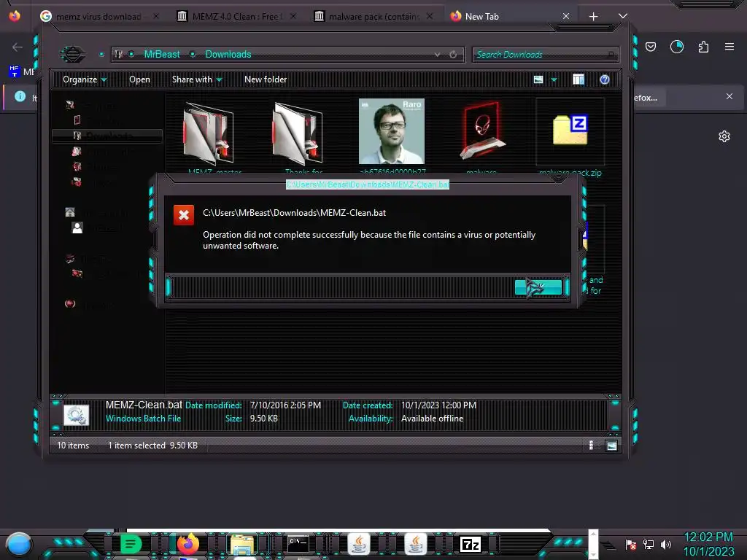Select Downloads in the navigation pane
The width and height of the screenshot is (747, 560).
click(107, 136)
